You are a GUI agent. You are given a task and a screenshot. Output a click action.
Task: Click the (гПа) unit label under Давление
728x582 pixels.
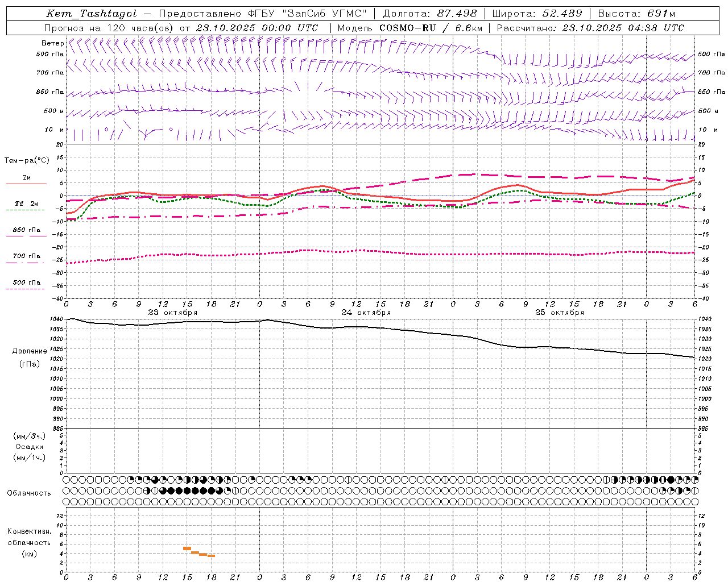click(x=30, y=364)
